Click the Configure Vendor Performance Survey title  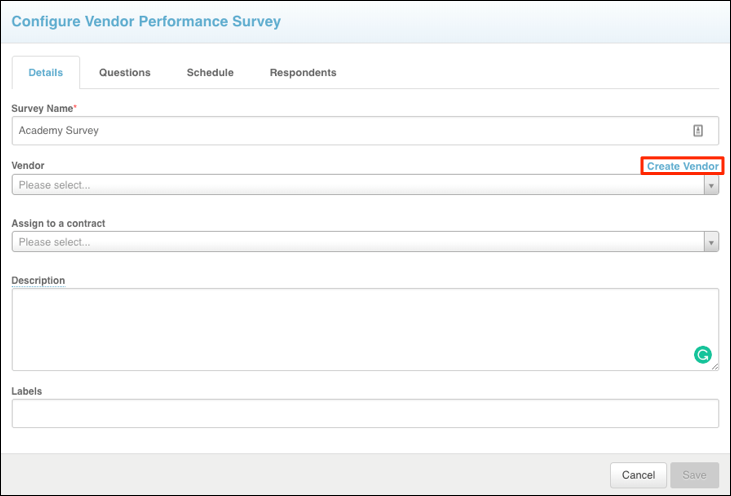146,21
